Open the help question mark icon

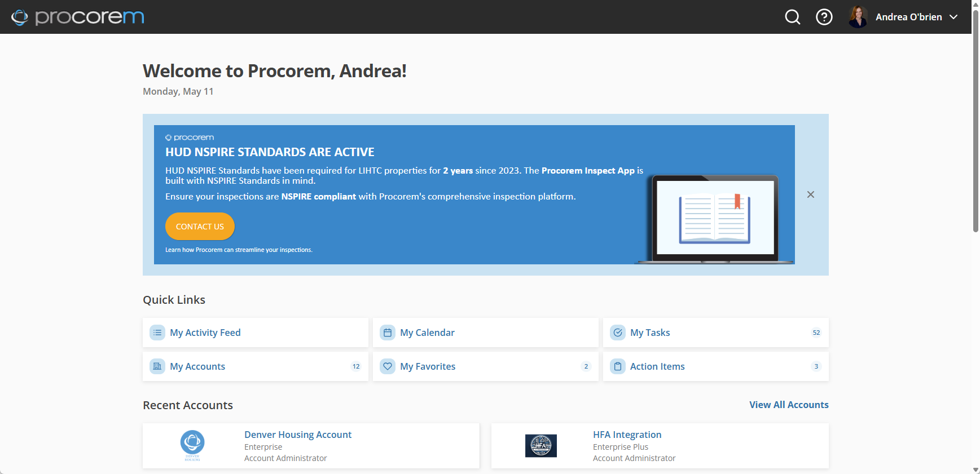tap(824, 17)
